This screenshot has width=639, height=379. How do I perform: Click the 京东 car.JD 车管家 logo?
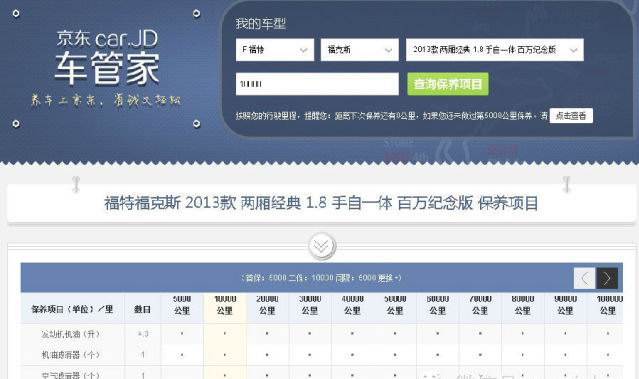[x=107, y=57]
